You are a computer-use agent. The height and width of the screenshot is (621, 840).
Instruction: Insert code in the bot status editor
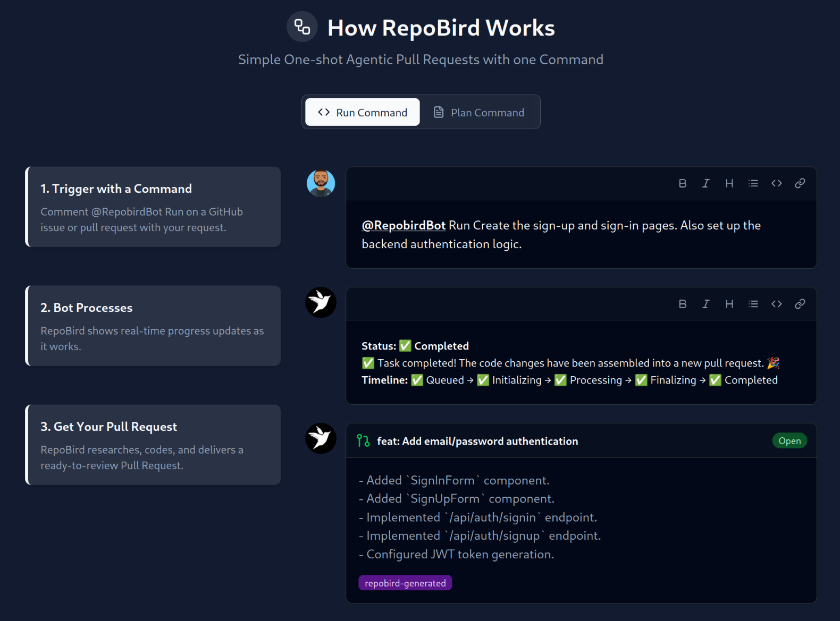777,304
